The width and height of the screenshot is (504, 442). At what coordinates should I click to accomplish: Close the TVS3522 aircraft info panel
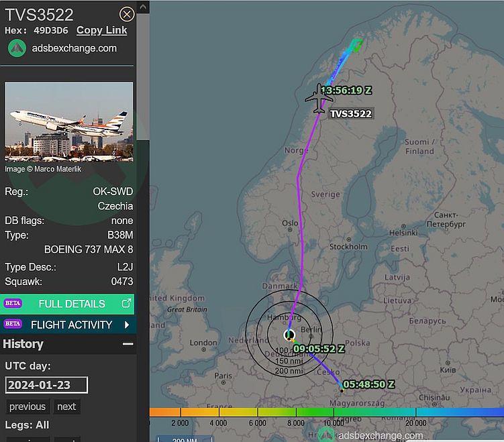(127, 15)
